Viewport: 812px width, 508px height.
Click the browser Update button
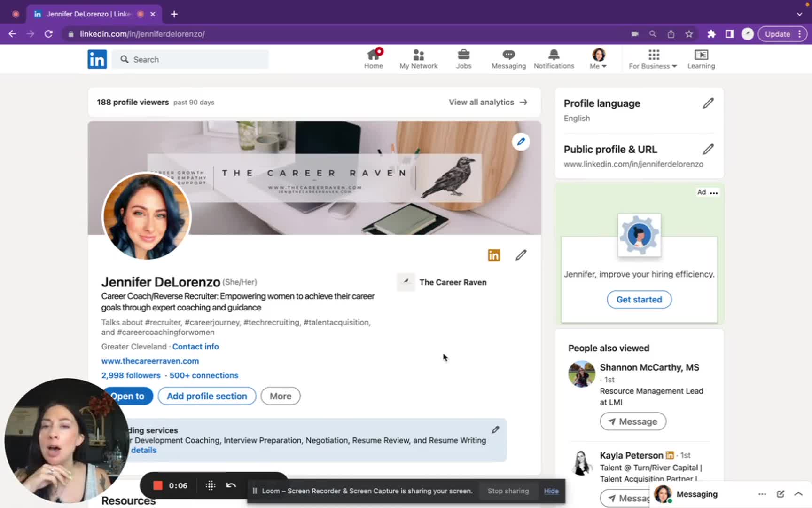tap(782, 34)
